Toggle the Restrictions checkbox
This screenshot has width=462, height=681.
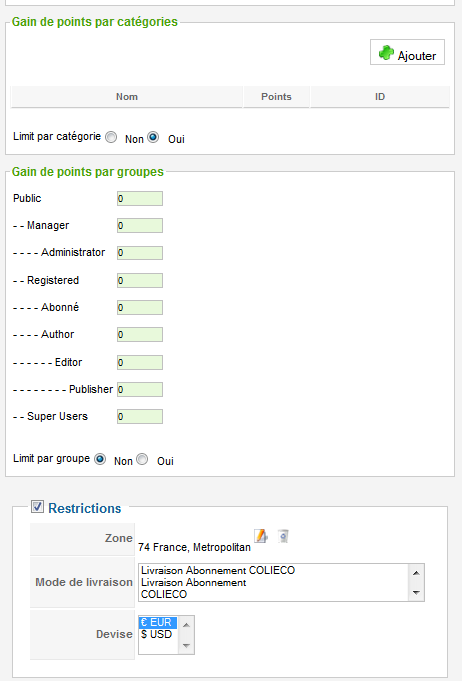coord(37,506)
